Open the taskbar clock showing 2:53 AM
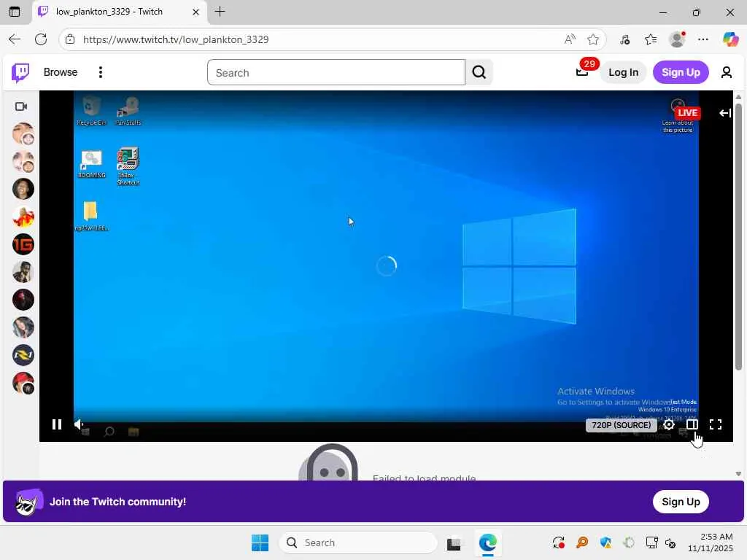The width and height of the screenshot is (747, 560). 711,542
